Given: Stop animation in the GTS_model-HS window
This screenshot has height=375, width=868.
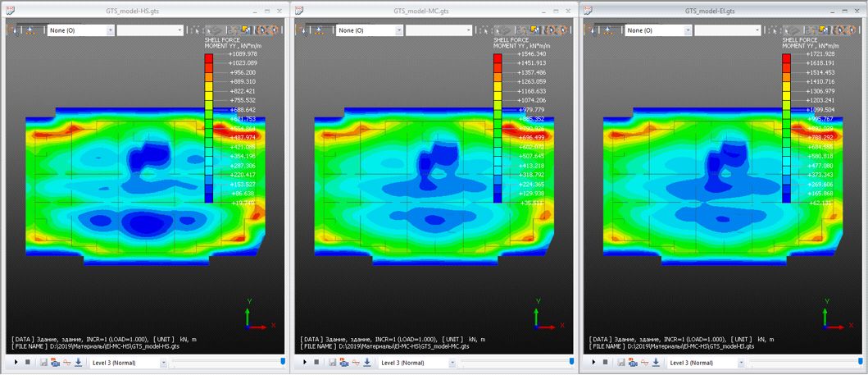Looking at the screenshot, I should [27, 362].
